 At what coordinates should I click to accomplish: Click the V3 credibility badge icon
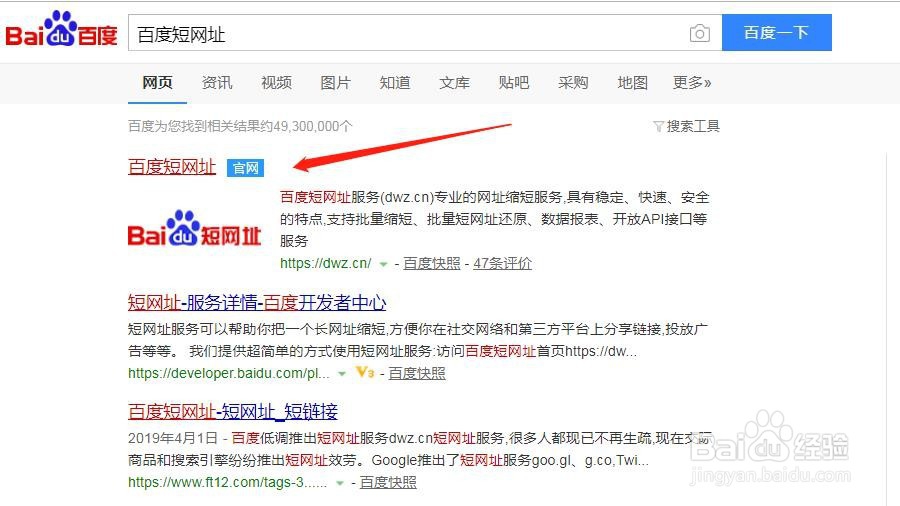click(365, 373)
